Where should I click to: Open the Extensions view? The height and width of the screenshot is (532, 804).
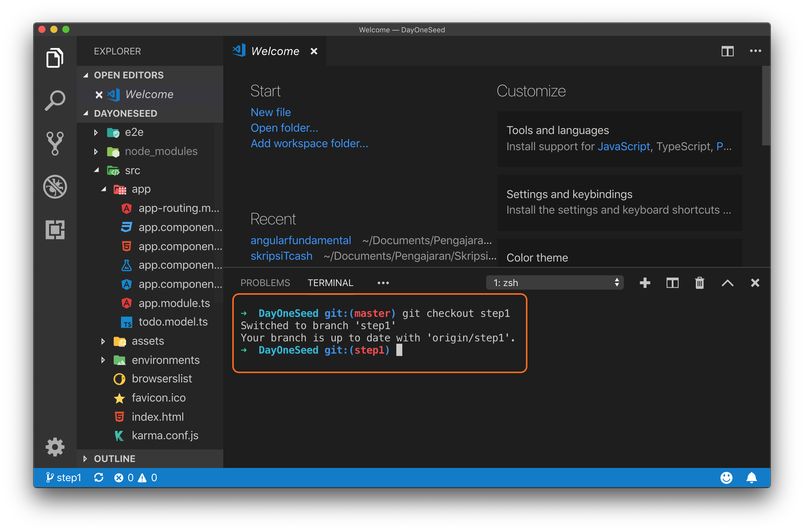55,230
